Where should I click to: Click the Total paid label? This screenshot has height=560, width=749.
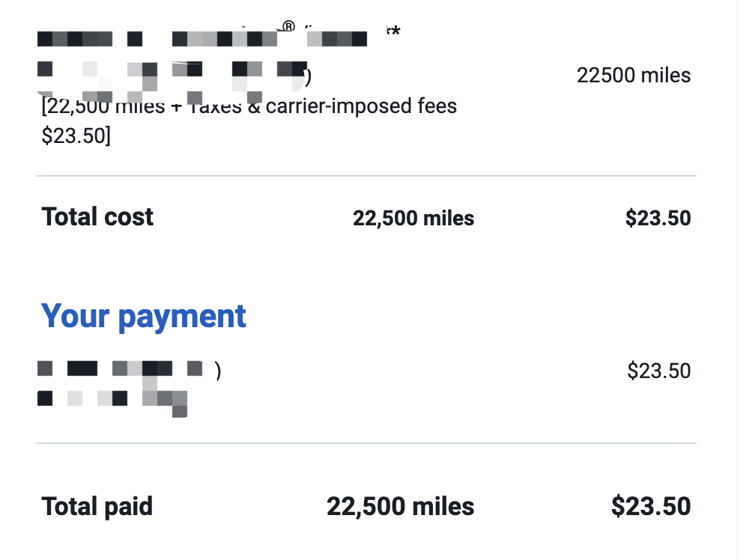click(97, 507)
